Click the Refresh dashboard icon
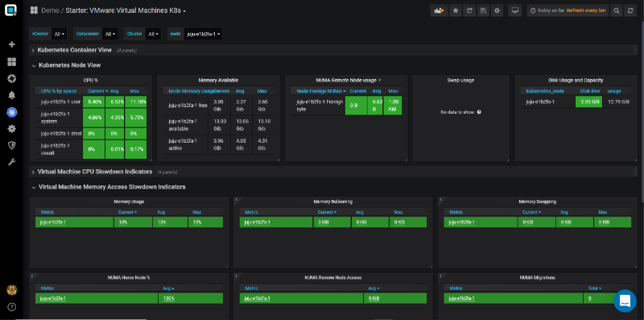Screen dimensions: 644x320 click(630, 10)
